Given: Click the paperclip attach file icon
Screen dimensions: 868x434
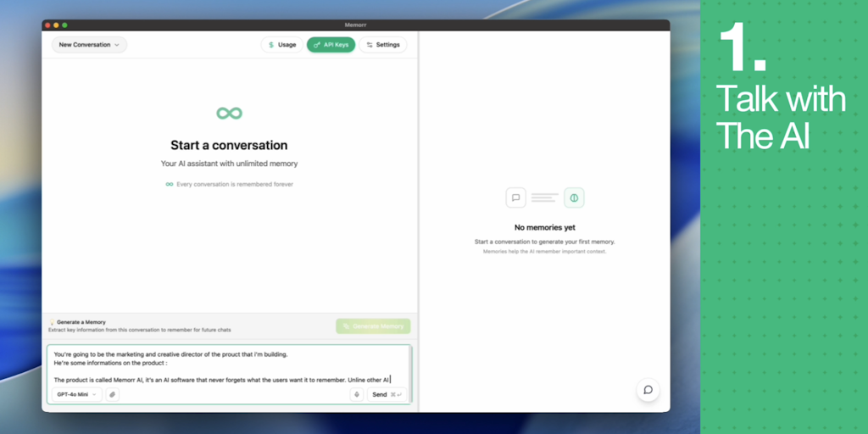Looking at the screenshot, I should tap(113, 395).
